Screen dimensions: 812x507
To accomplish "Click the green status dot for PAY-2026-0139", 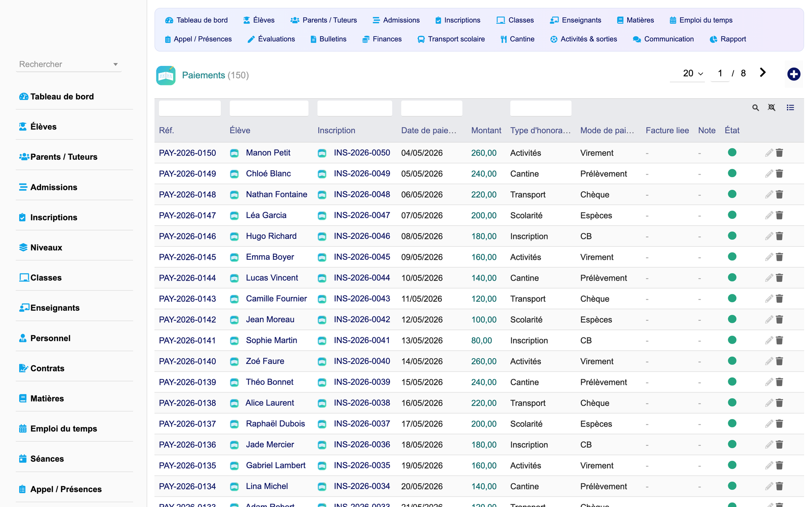I will tap(732, 382).
